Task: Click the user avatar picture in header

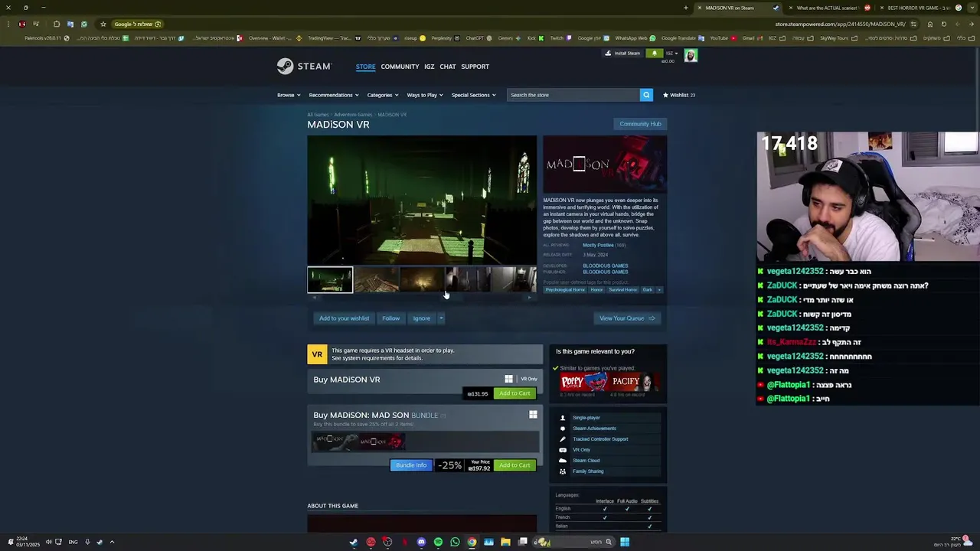Action: tap(691, 55)
